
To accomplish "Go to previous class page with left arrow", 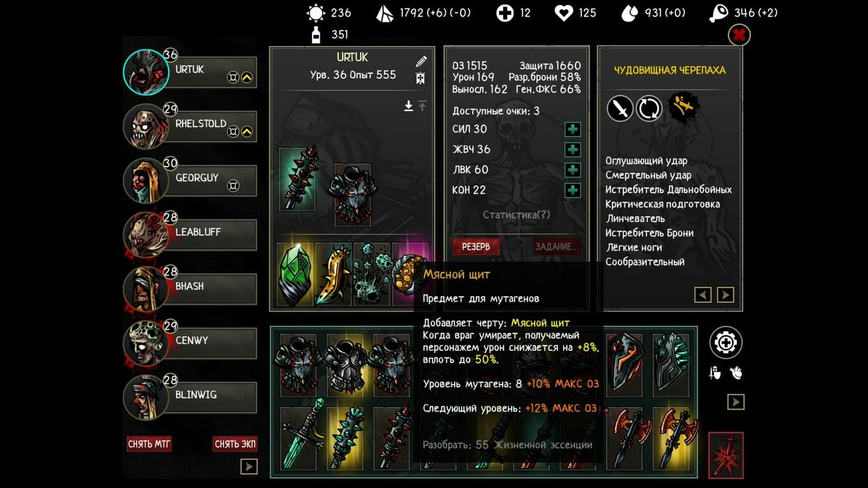I will 703,295.
